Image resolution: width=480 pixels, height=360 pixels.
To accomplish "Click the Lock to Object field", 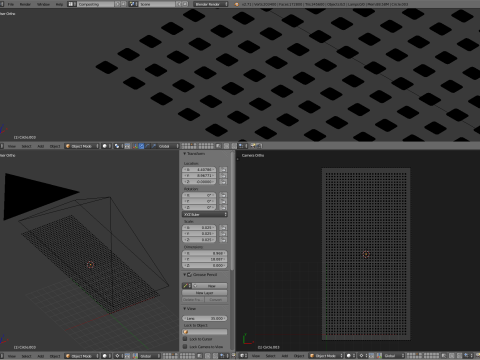I will point(205,332).
